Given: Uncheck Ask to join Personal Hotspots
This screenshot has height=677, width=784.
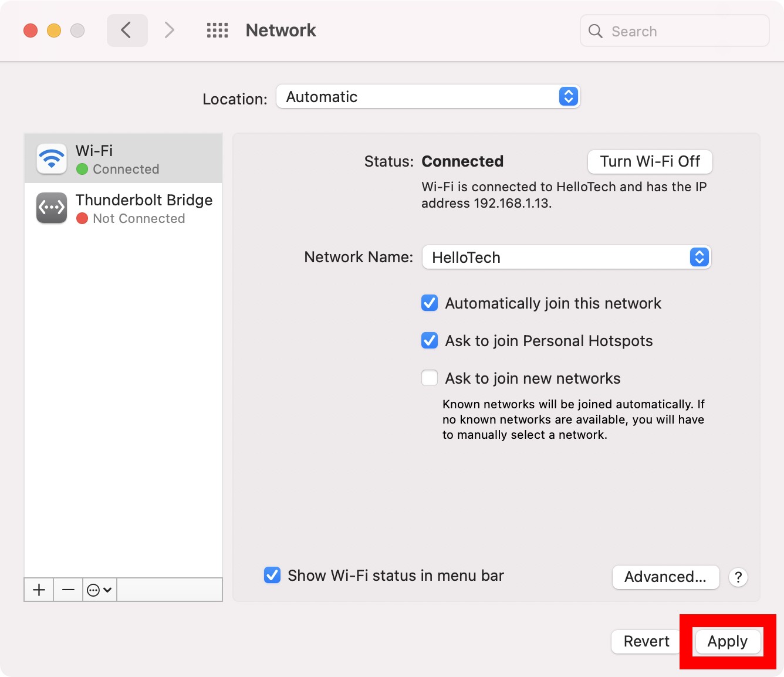Looking at the screenshot, I should [x=430, y=341].
